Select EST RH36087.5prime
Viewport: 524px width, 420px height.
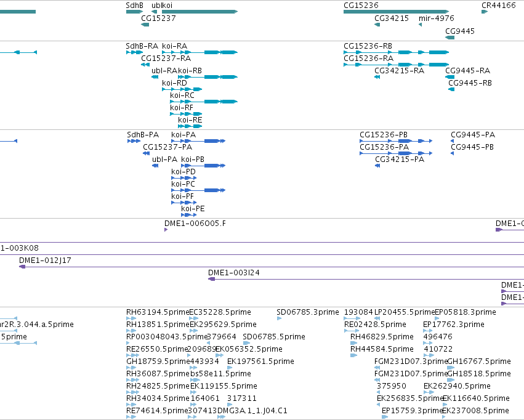[x=158, y=374]
